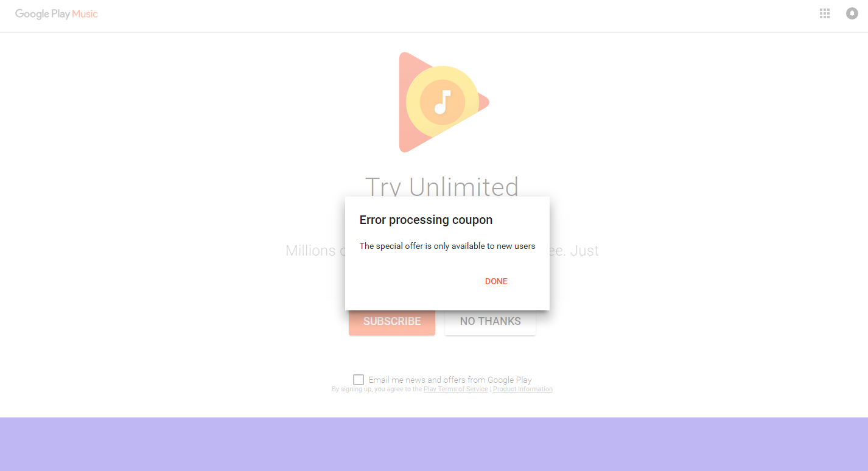This screenshot has width=868, height=471.
Task: Click the 'Millions' subtitle text behind dialog
Action: 311,251
